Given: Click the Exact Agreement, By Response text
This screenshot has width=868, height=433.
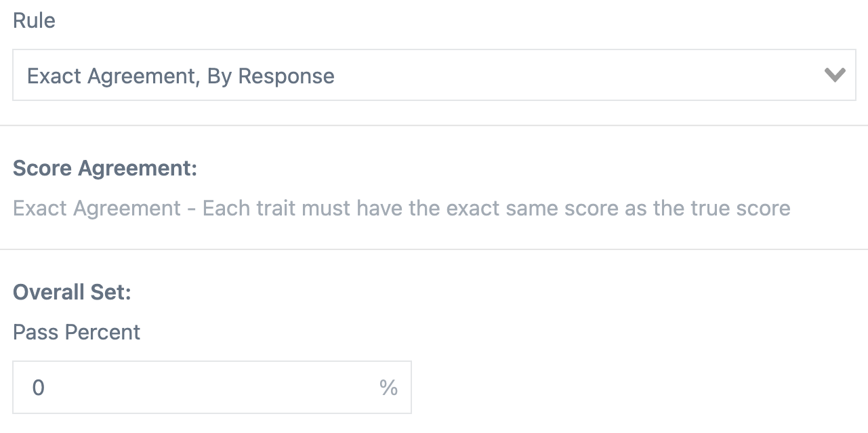Looking at the screenshot, I should (181, 76).
